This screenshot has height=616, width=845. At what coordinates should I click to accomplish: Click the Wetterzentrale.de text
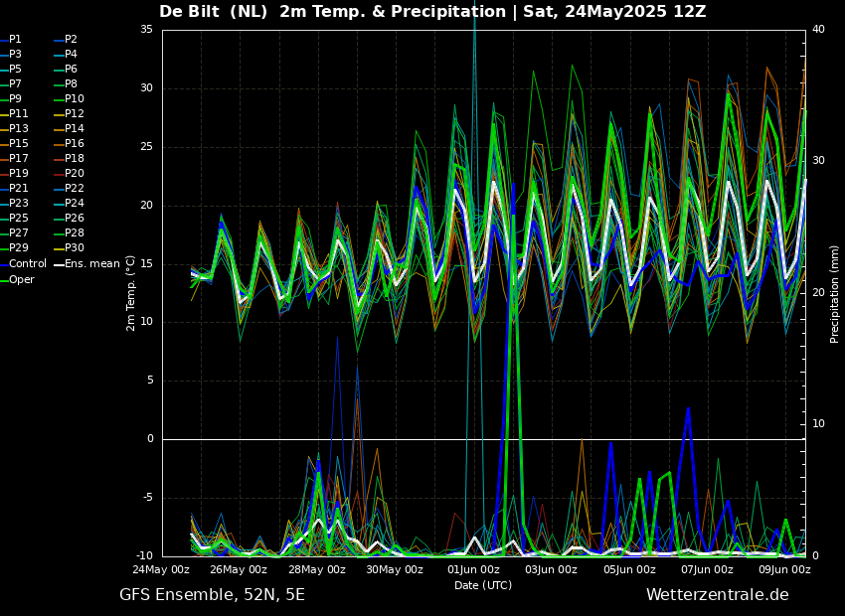(x=717, y=595)
